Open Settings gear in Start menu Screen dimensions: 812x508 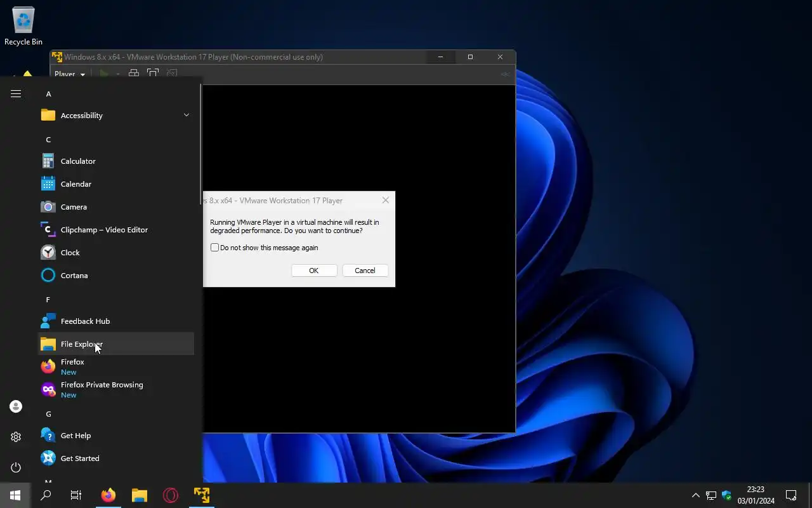click(x=16, y=437)
